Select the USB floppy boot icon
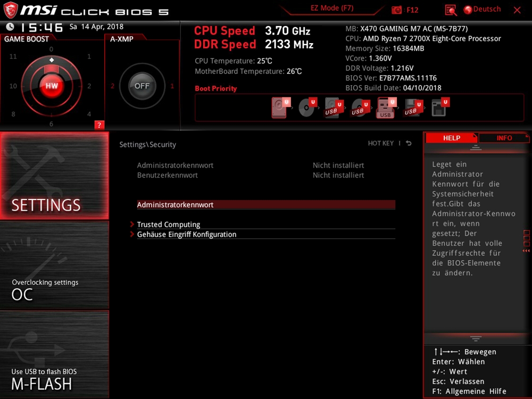Screen dimensions: 532x399 coord(413,107)
